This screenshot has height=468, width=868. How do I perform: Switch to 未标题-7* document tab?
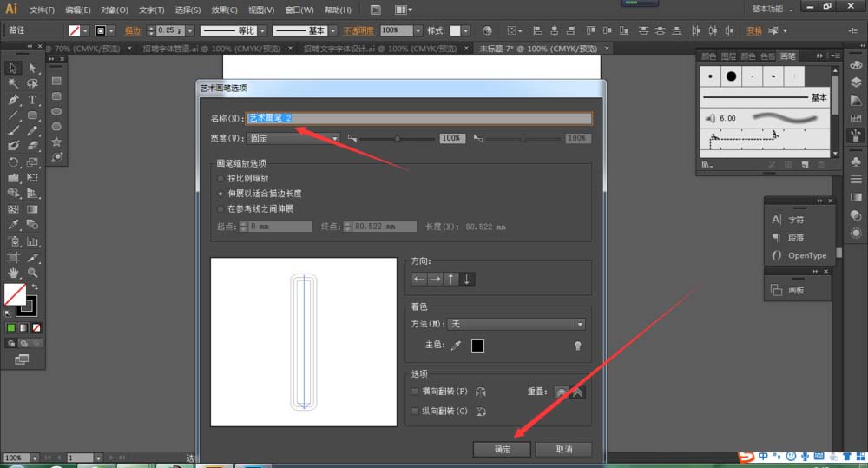[537, 49]
